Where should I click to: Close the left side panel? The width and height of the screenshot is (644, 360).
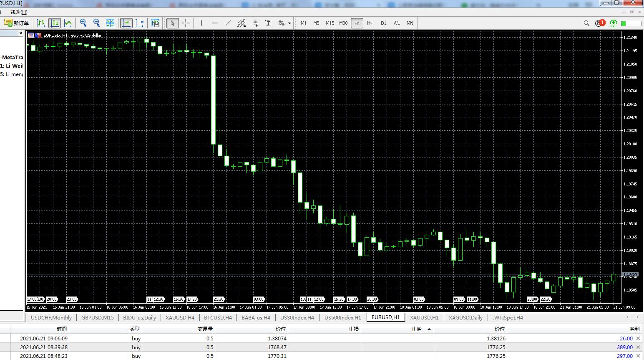(21, 33)
